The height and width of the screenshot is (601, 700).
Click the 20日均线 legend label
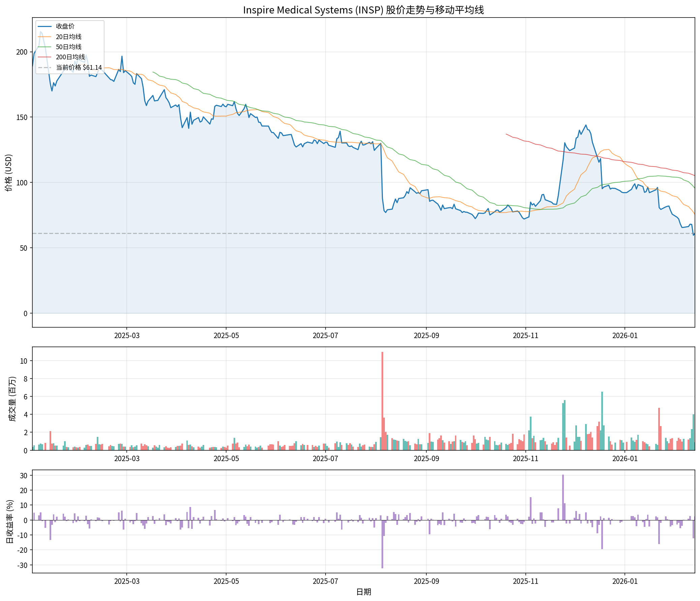(x=68, y=37)
